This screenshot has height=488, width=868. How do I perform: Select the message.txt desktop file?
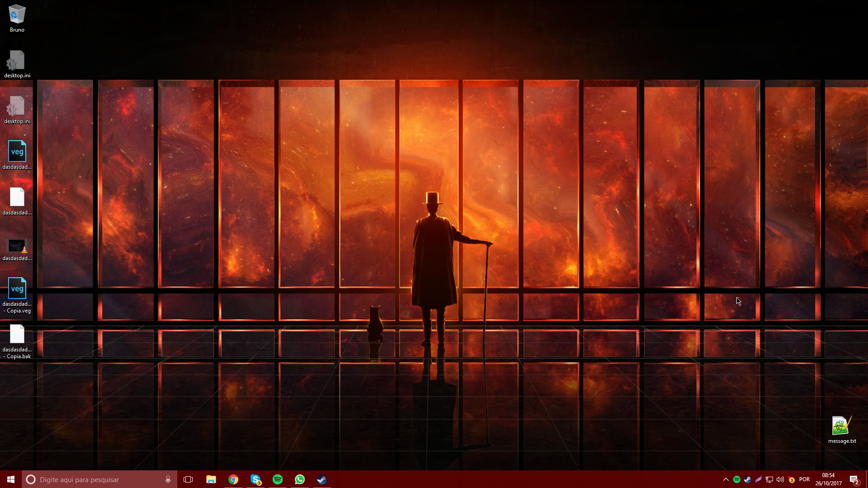pyautogui.click(x=842, y=430)
